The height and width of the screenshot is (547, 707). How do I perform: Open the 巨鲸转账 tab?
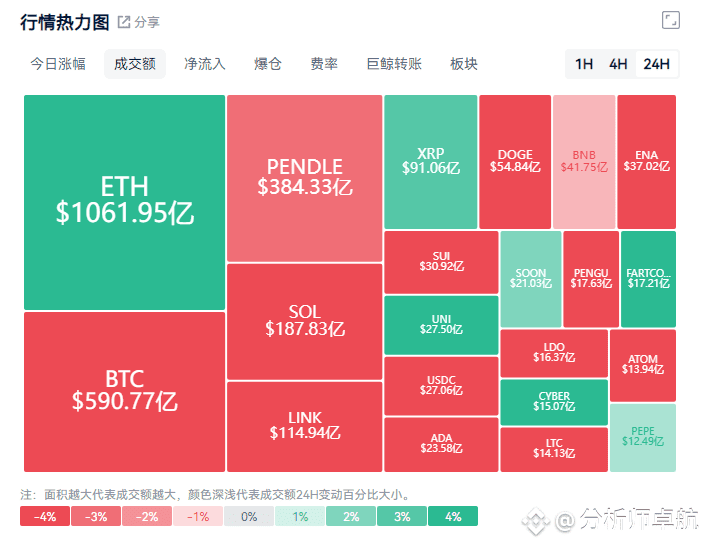click(x=394, y=64)
